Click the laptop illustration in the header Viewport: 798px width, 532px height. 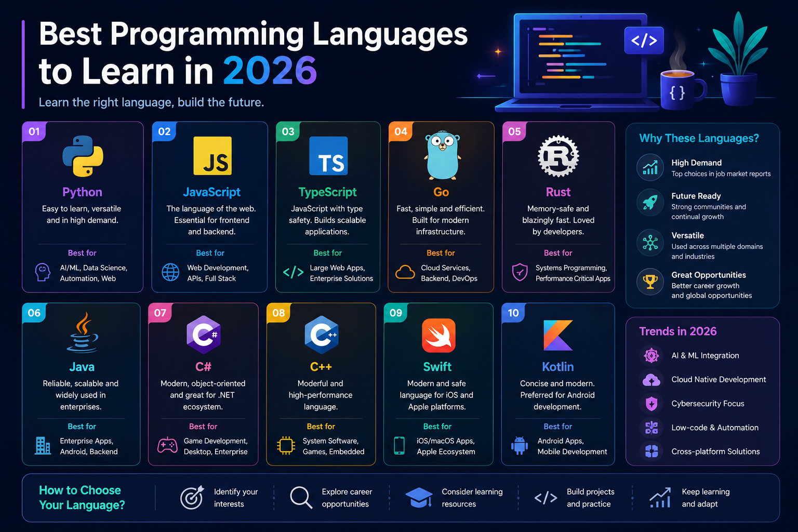tap(577, 62)
